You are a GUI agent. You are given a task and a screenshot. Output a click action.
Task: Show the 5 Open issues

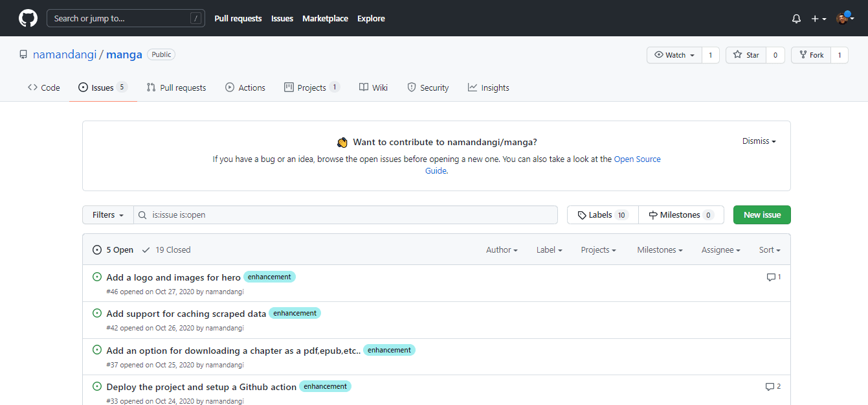tap(113, 249)
